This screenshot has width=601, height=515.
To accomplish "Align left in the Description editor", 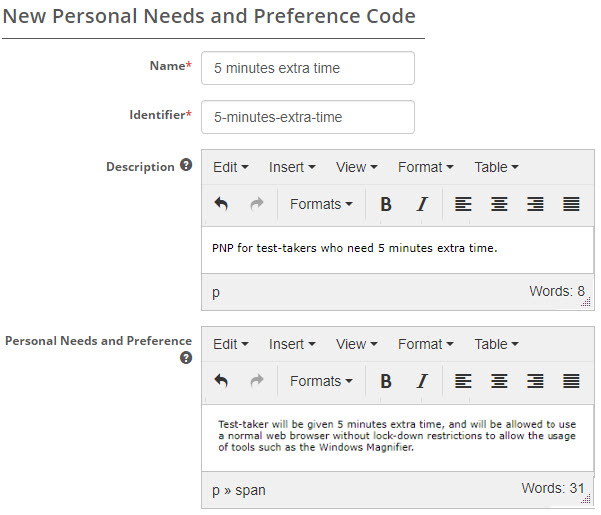I will point(463,204).
